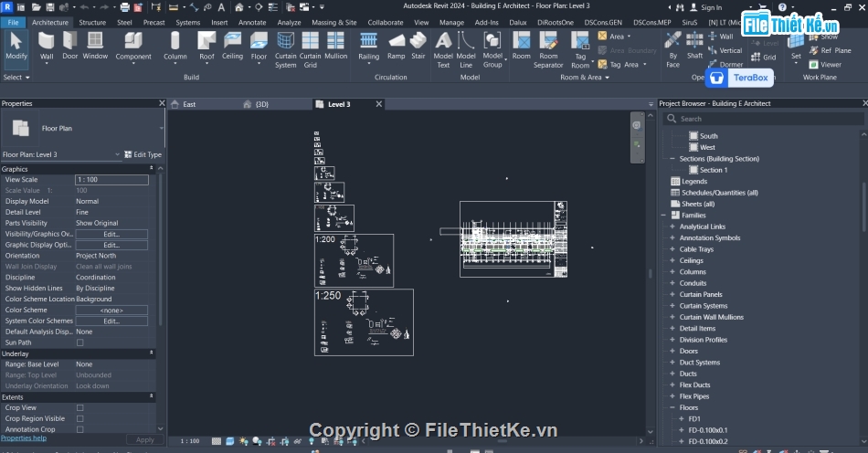Click the Project Browser search box
Viewport: 868px width, 453px height.
[x=763, y=119]
